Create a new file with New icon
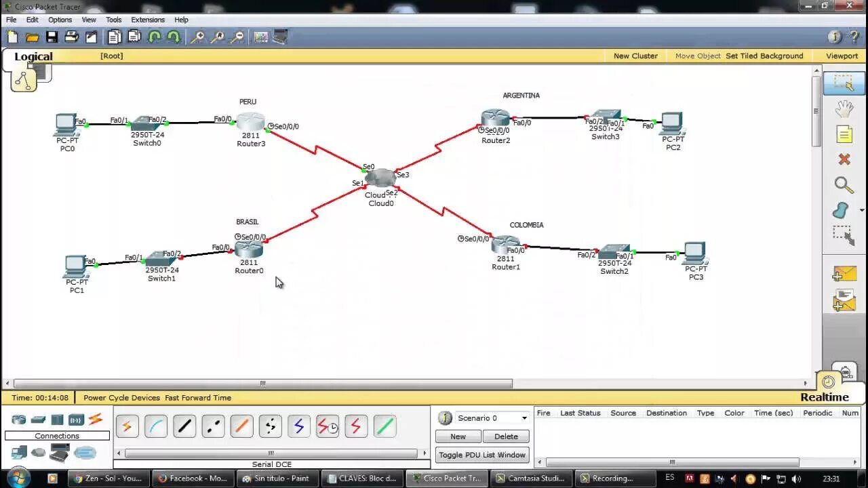Screen dimensions: 868x488 12,37
